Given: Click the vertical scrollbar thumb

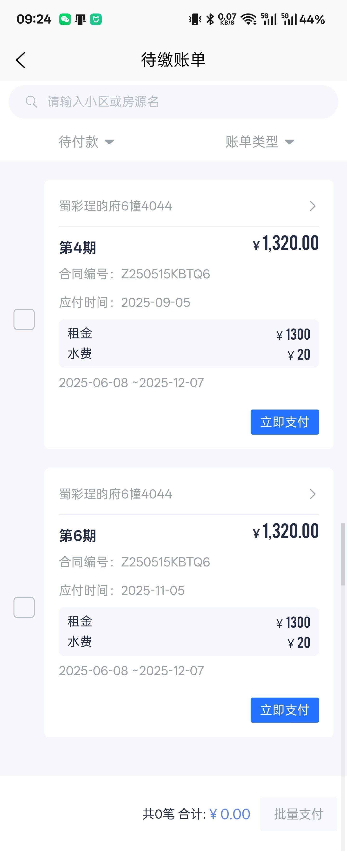Looking at the screenshot, I should point(343,554).
